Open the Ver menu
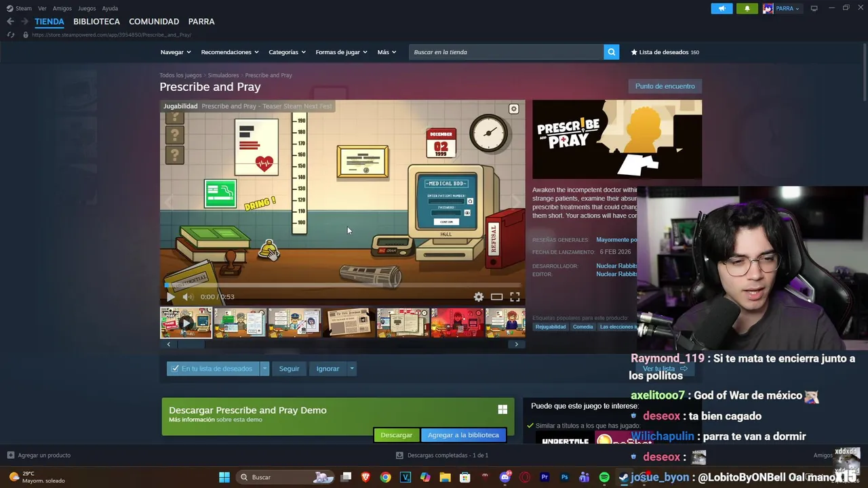Viewport: 868px width, 488px height. click(42, 8)
